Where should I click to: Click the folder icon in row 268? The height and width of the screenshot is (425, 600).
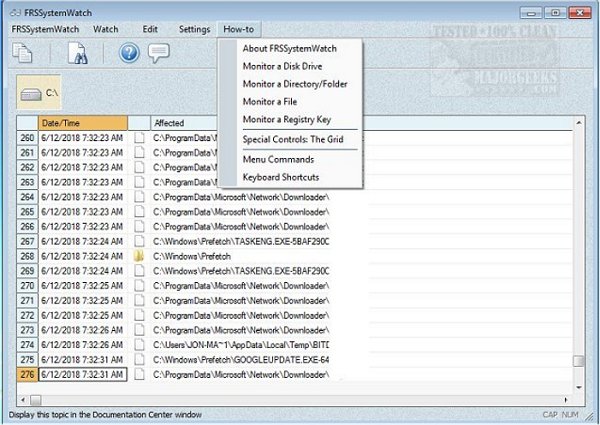point(139,256)
